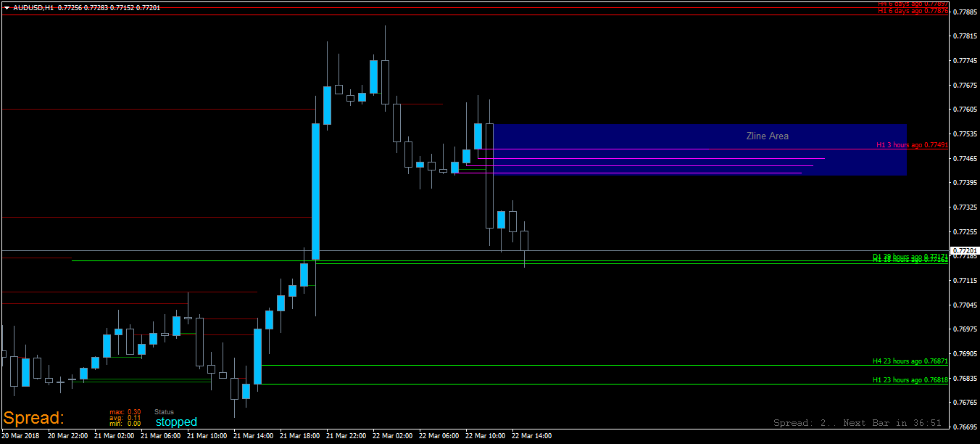
Task: Click the 'avg: 0.11' spread value
Action: tap(125, 417)
